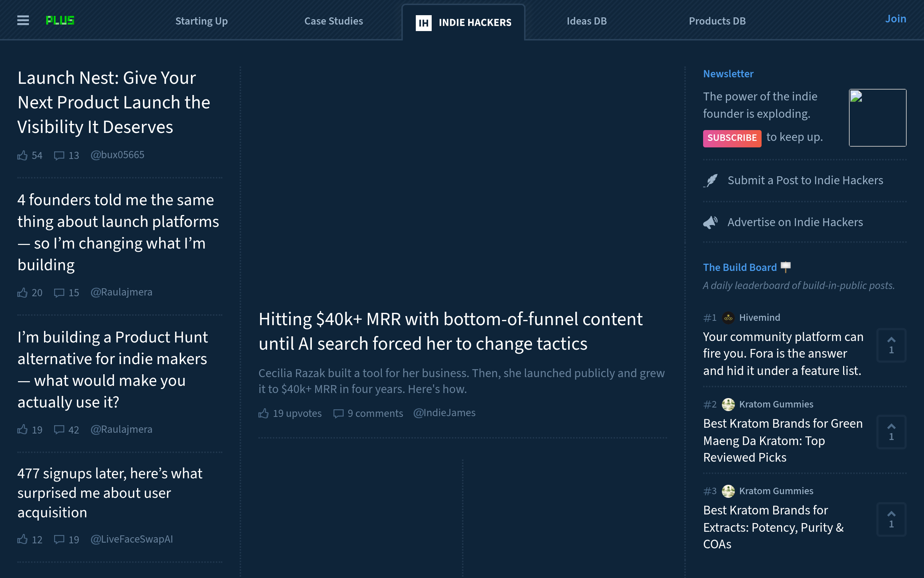Viewport: 924px width, 578px height.
Task: Click thumbs-up icon beside 19 upvotes
Action: point(263,413)
